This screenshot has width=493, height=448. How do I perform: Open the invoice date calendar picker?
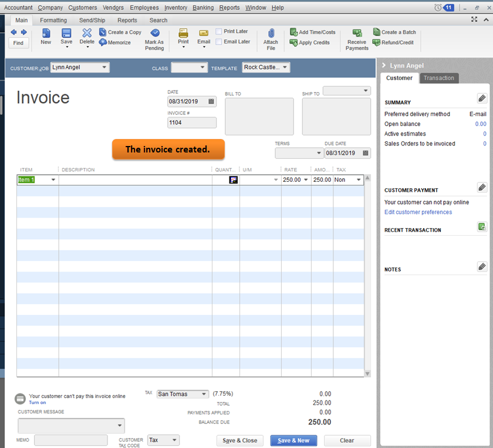pyautogui.click(x=211, y=101)
